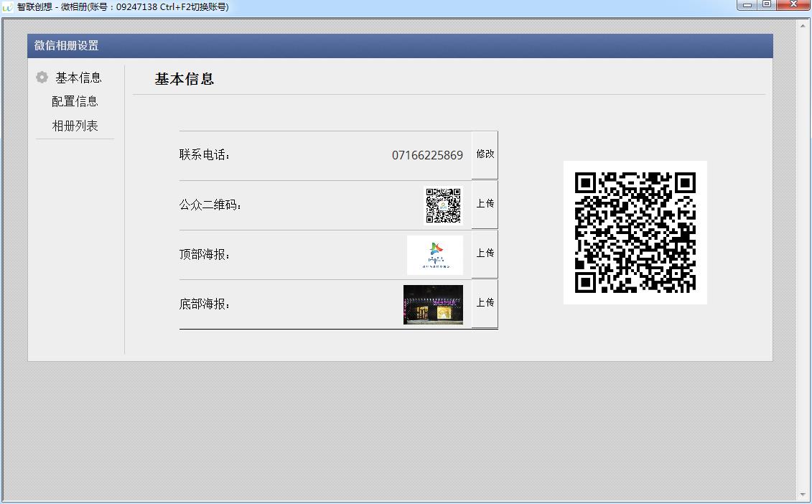Click the large QR code on the right
Image resolution: width=812 pixels, height=504 pixels.
[635, 233]
